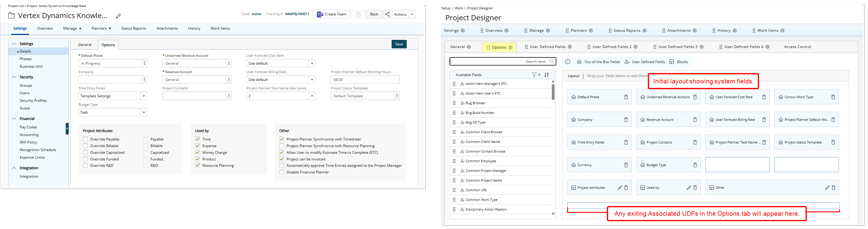Image resolution: width=868 pixels, height=229 pixels.
Task: Enable the Override Payable checkbox
Action: pyautogui.click(x=86, y=139)
